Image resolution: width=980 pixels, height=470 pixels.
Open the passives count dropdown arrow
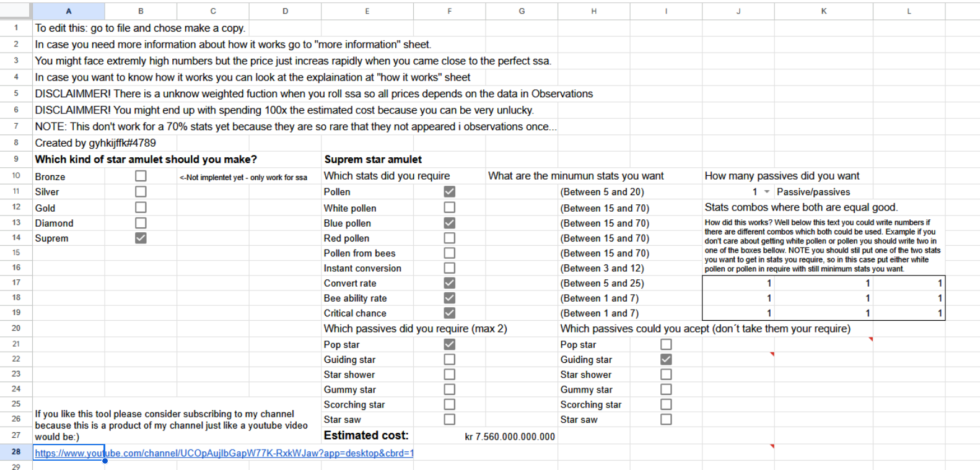pyautogui.click(x=767, y=192)
